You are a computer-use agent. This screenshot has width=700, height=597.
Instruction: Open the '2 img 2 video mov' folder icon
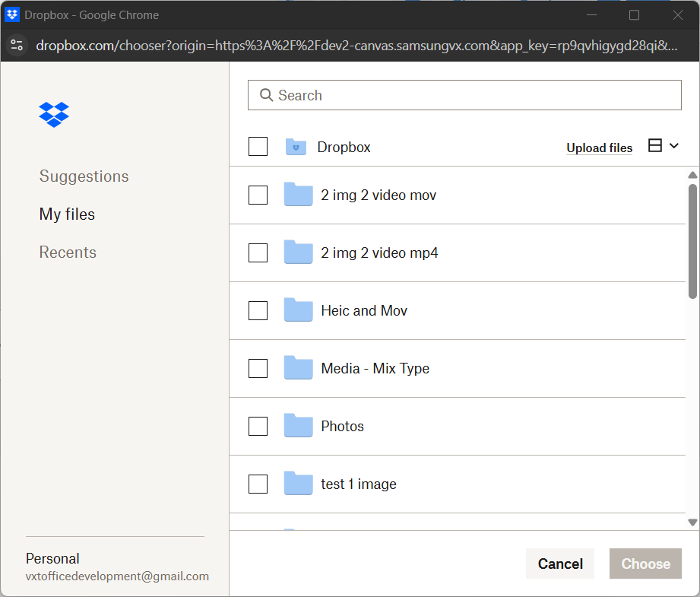tap(298, 195)
